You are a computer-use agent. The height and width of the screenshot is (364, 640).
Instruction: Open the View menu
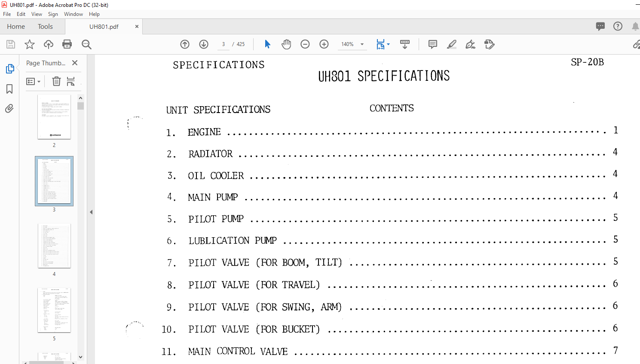(x=37, y=14)
